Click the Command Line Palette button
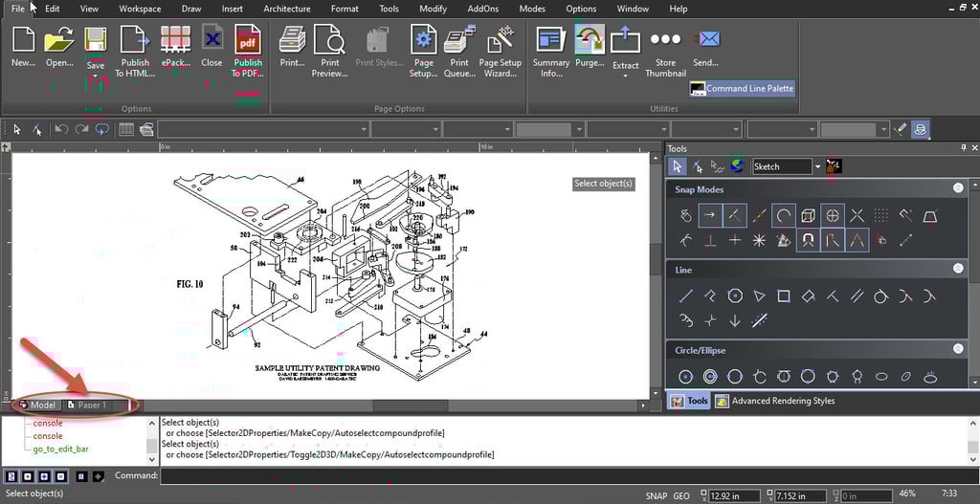 coord(742,89)
